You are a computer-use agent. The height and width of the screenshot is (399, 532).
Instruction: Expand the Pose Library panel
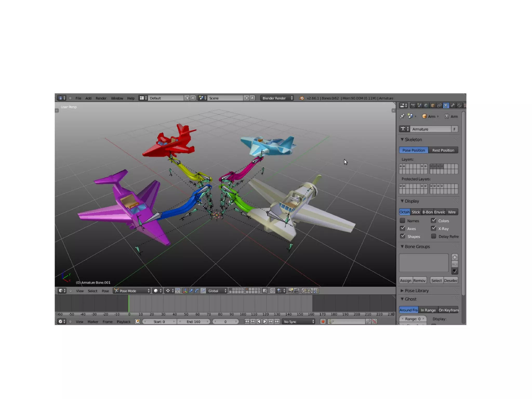tap(416, 291)
